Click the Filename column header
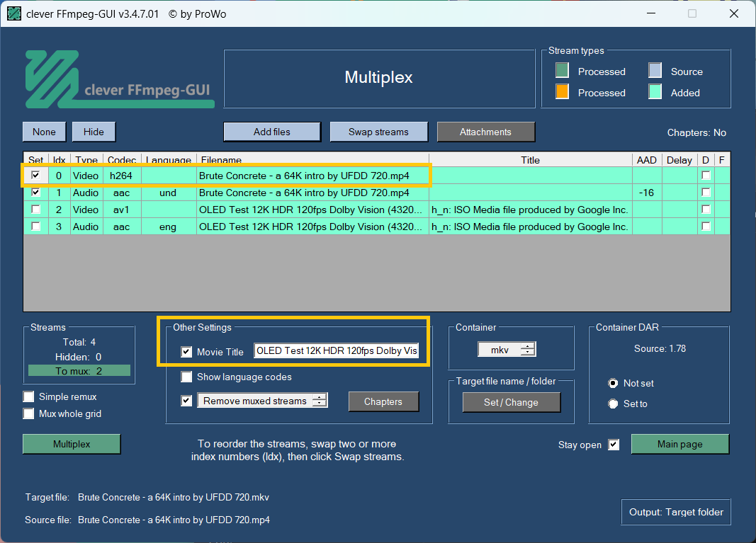The height and width of the screenshot is (543, 756). [312, 159]
